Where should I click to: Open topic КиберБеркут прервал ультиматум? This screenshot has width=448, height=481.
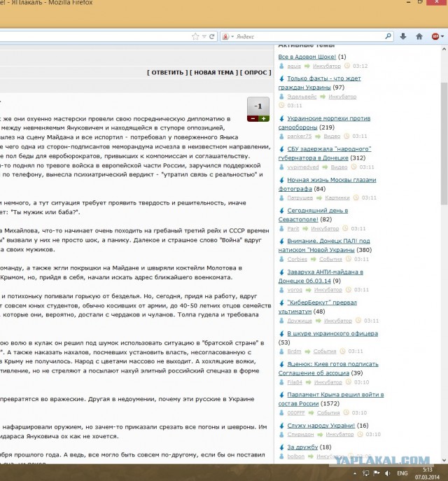tap(322, 302)
